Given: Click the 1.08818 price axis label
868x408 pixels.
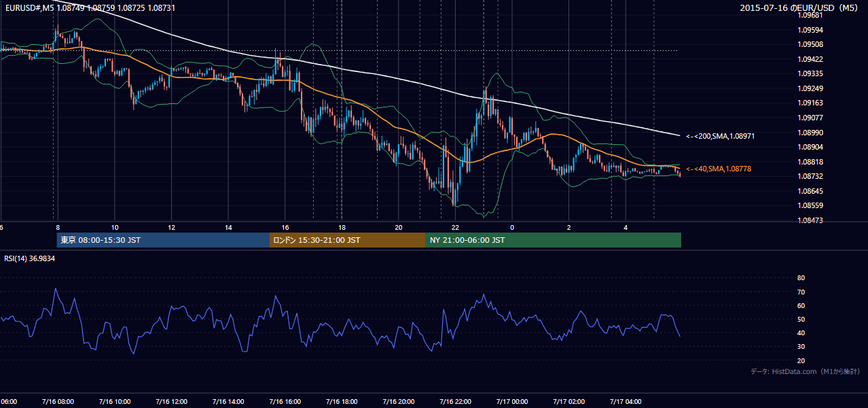Looking at the screenshot, I should coord(810,162).
